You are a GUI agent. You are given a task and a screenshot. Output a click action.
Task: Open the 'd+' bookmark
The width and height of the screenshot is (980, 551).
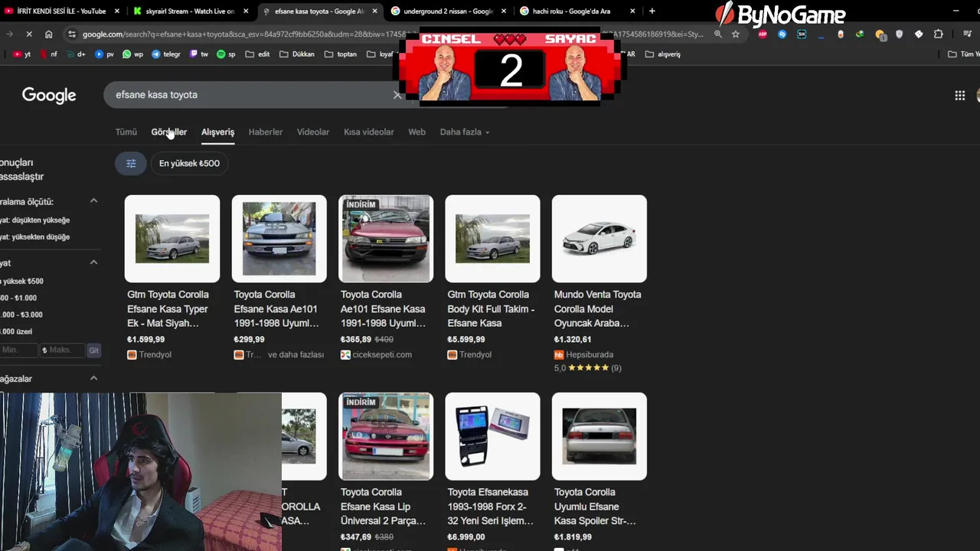76,54
